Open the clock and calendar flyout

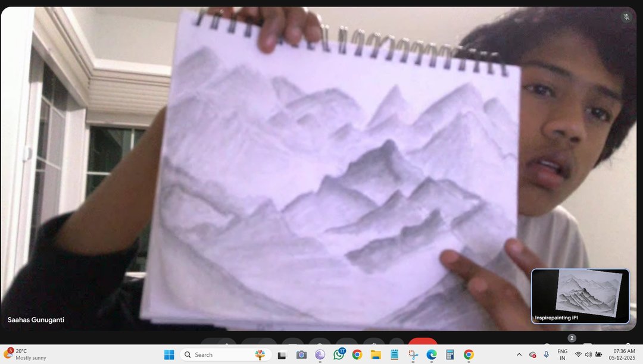(x=623, y=354)
